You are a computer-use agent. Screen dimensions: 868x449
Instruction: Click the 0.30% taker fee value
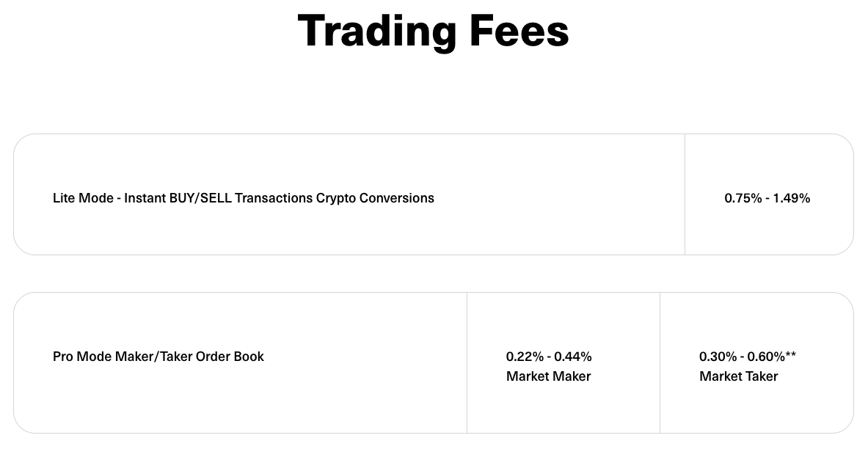[x=718, y=357]
